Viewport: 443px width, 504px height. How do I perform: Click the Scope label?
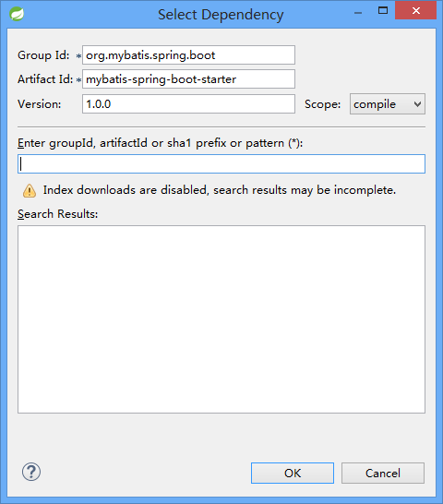(x=322, y=104)
